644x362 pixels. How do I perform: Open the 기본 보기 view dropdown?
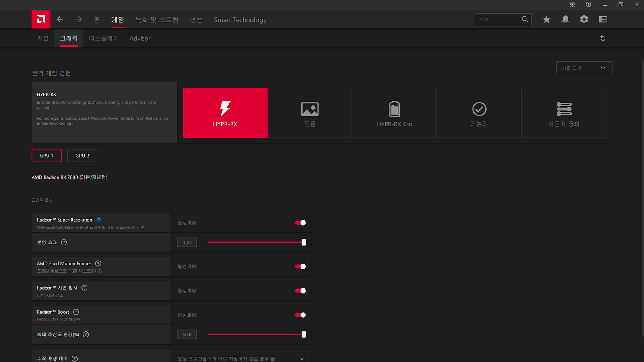click(584, 68)
